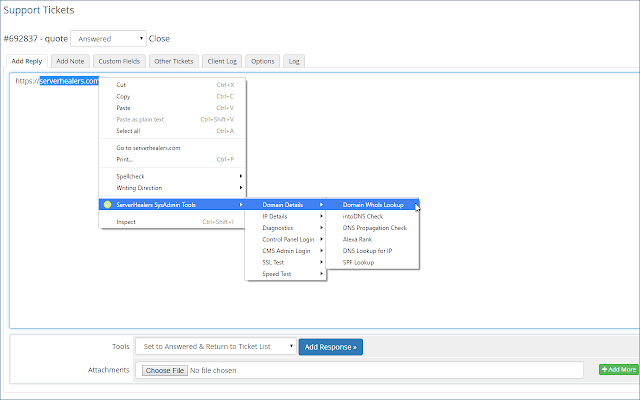The image size is (640, 400).
Task: Click the highlighted serverhealers.com text
Action: tap(69, 81)
